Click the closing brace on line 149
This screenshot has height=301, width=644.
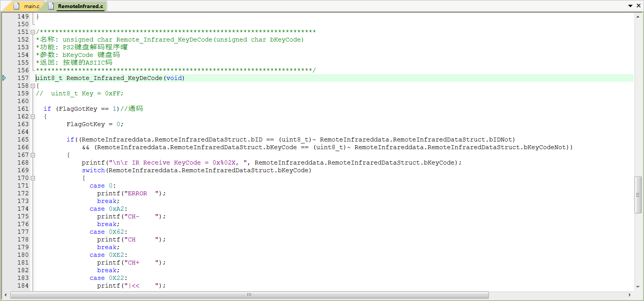coord(38,17)
